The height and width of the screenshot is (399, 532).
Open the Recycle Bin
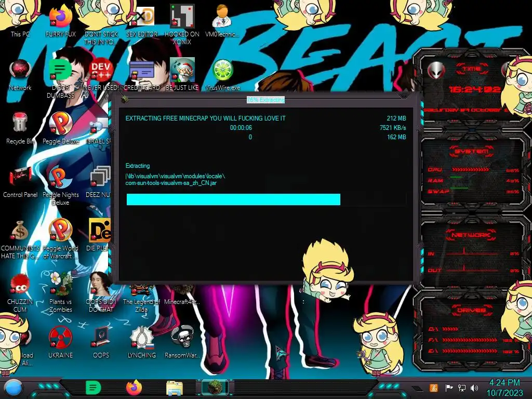20,128
